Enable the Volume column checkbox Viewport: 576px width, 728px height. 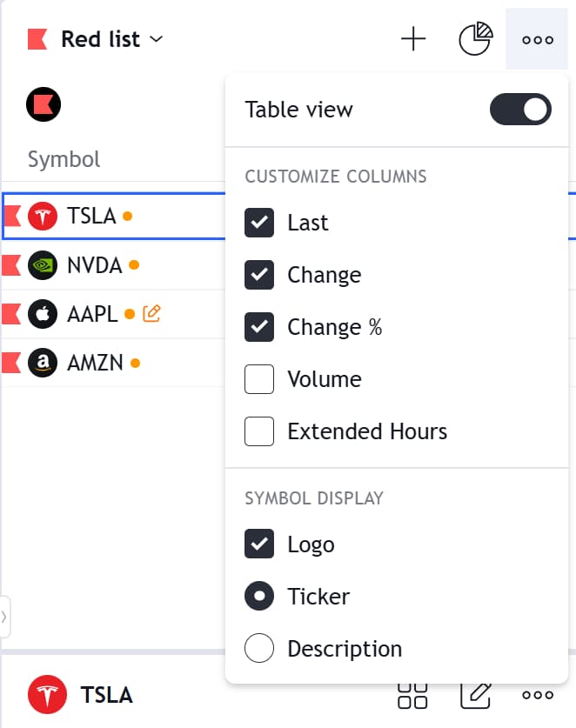[x=259, y=379]
